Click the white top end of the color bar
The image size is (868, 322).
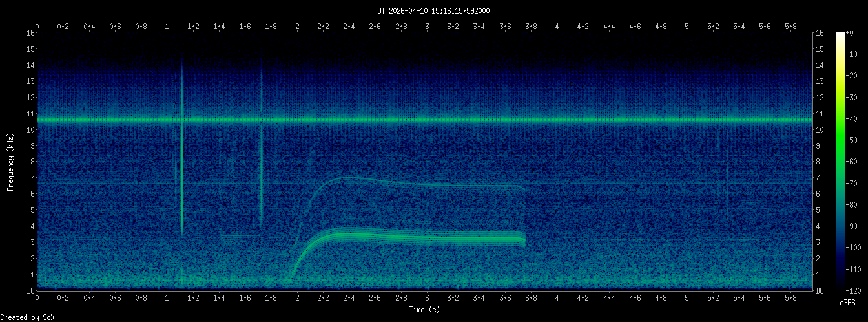tap(840, 35)
